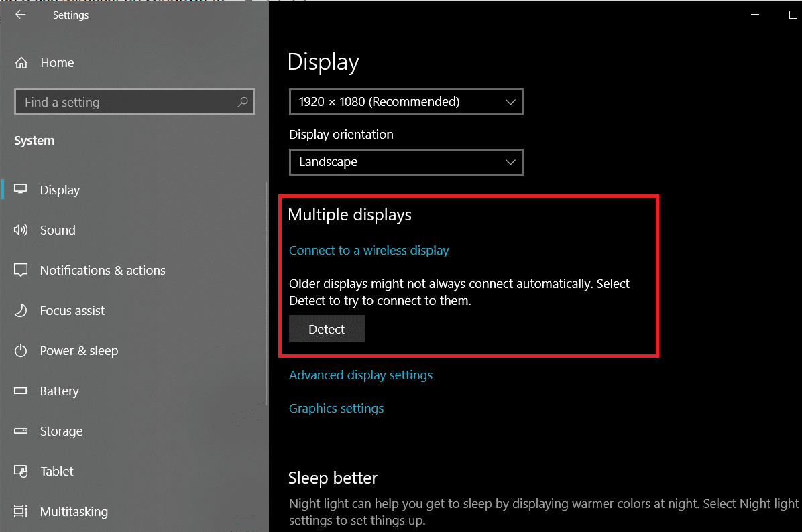802x532 pixels.
Task: Click the back arrow in Settings
Action: [x=21, y=15]
